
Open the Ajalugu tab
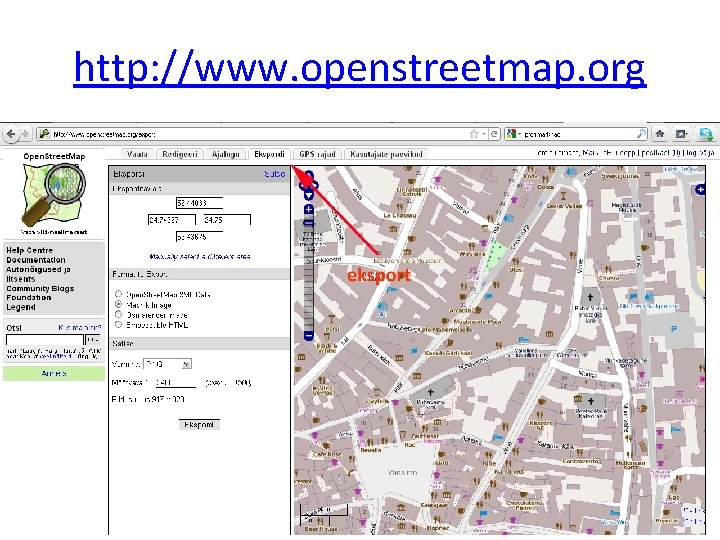[225, 154]
